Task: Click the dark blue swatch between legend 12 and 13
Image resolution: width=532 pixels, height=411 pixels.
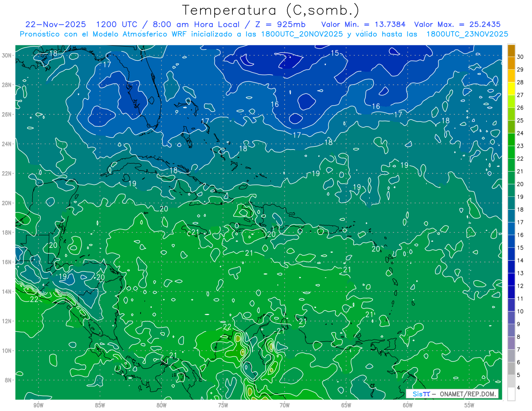Action: click(x=511, y=280)
